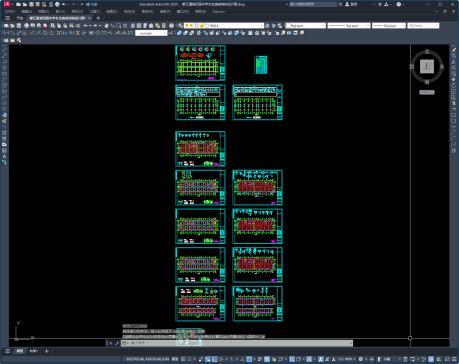Image resolution: width=459 pixels, height=364 pixels.
Task: Click the command line customize wrench icon
Action: [x=117, y=343]
